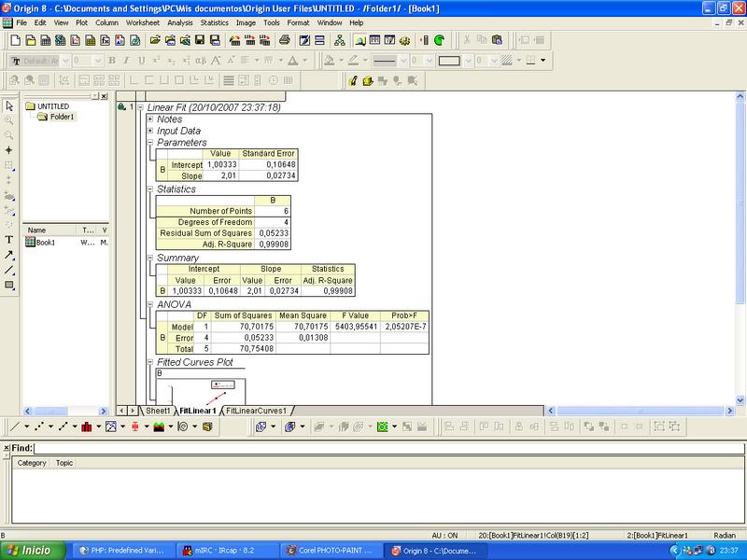747x560 pixels.
Task: Select the Rectangle tool in left toolbox
Action: click(x=9, y=285)
